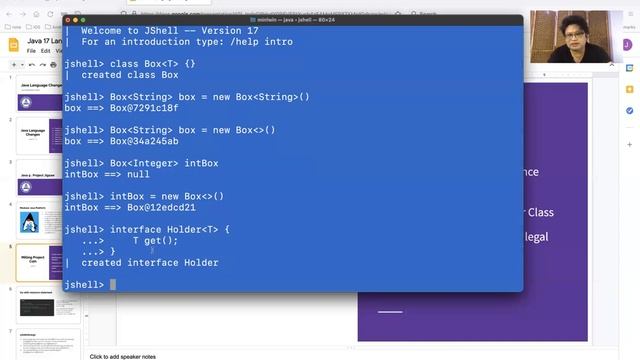640x360 pixels.
Task: Click the second bookmarks bar folder
Action: pos(33,27)
